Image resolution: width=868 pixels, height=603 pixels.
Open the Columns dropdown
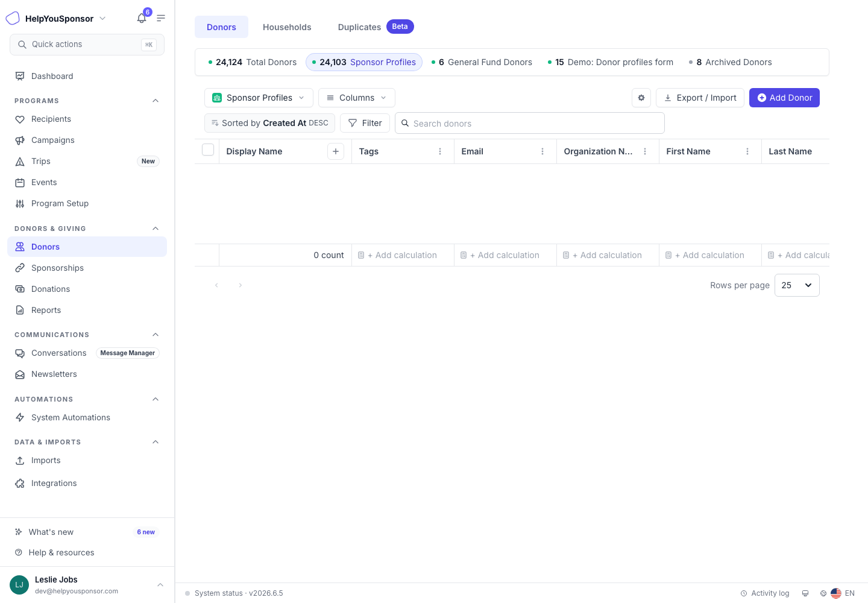pos(357,98)
